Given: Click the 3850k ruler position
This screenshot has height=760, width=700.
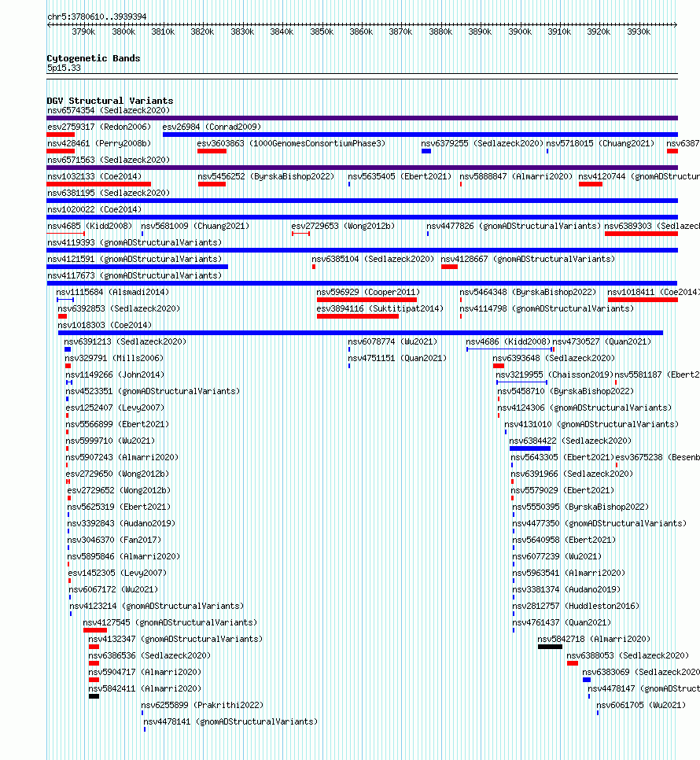Looking at the screenshot, I should coord(322,31).
